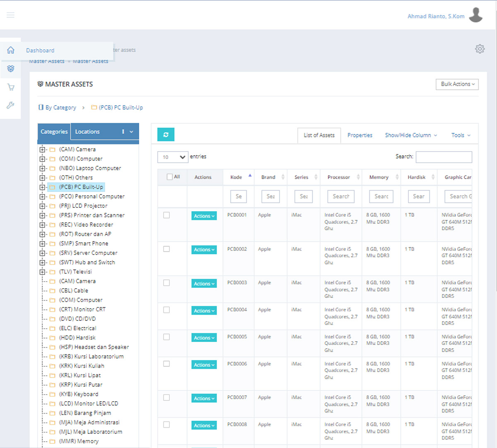This screenshot has width=497, height=448.
Task: Click the main Search input field
Action: [444, 157]
